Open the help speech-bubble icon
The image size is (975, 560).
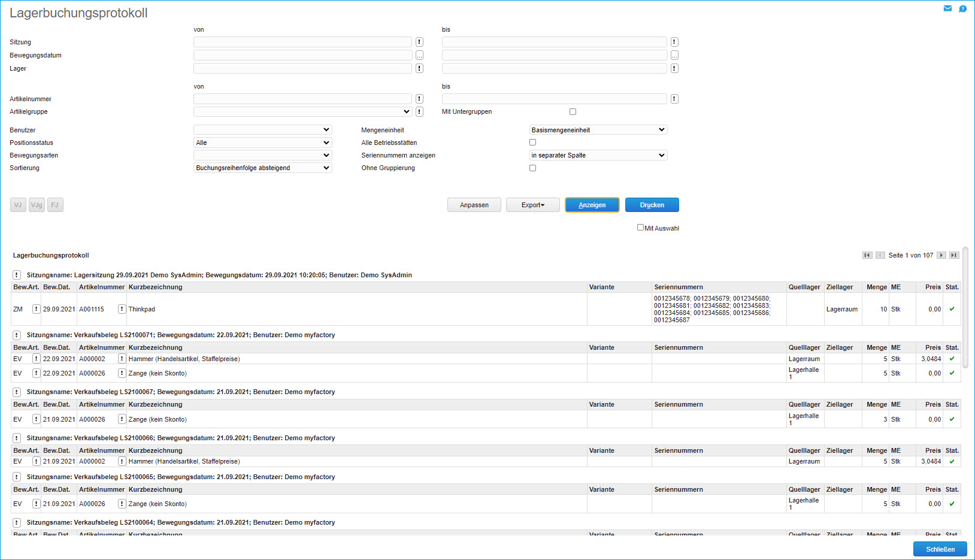click(x=962, y=8)
